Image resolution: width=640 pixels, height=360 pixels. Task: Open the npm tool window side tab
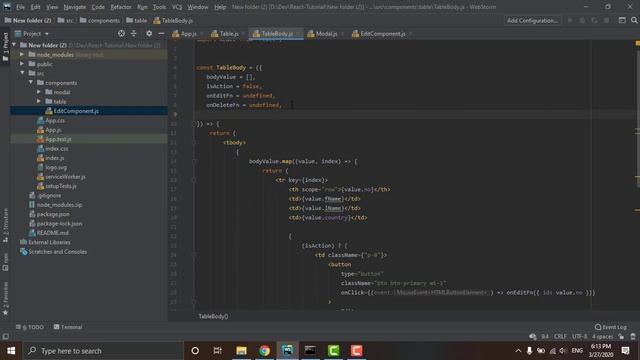(5, 262)
